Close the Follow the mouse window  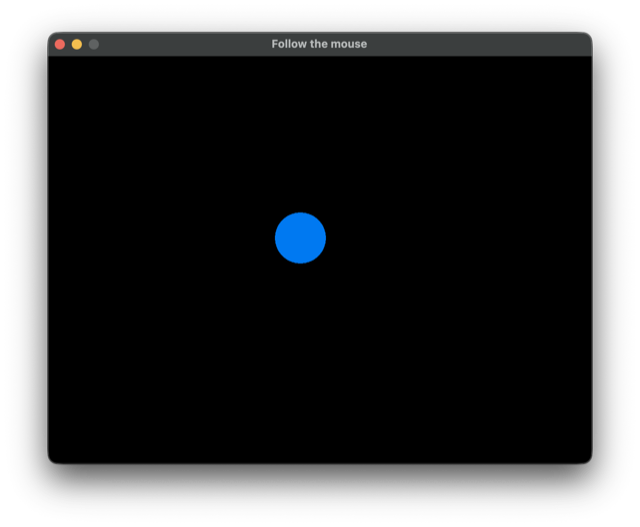pos(60,44)
